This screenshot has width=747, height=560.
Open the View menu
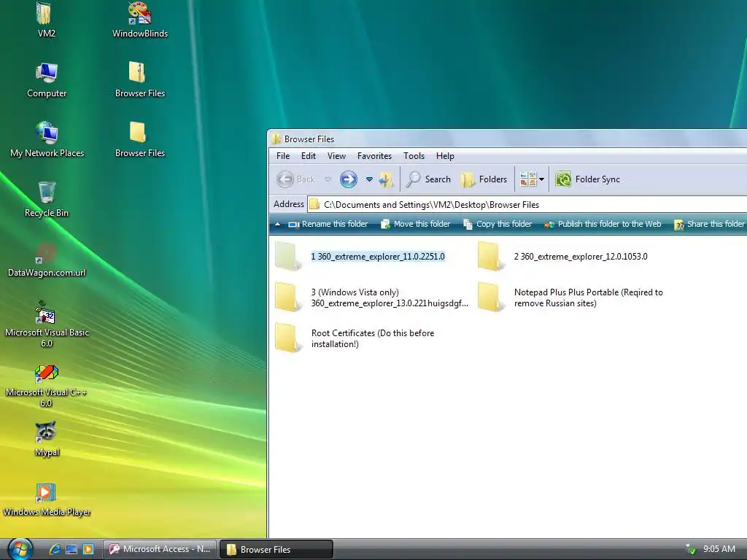coord(336,156)
